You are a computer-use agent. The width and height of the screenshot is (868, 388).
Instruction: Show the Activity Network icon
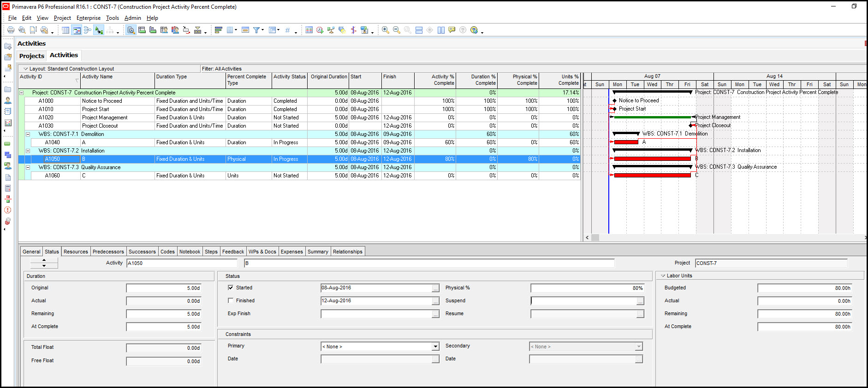point(88,30)
